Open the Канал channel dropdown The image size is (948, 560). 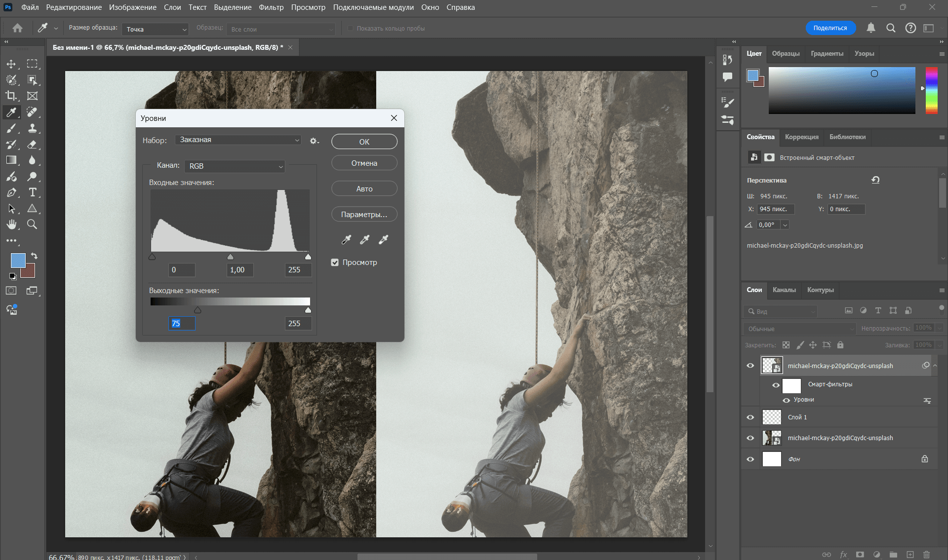point(235,166)
